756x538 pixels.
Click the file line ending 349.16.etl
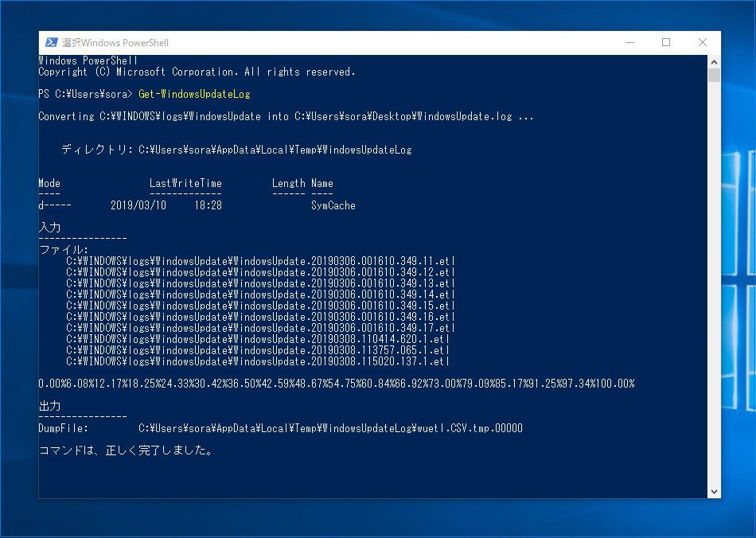260,317
